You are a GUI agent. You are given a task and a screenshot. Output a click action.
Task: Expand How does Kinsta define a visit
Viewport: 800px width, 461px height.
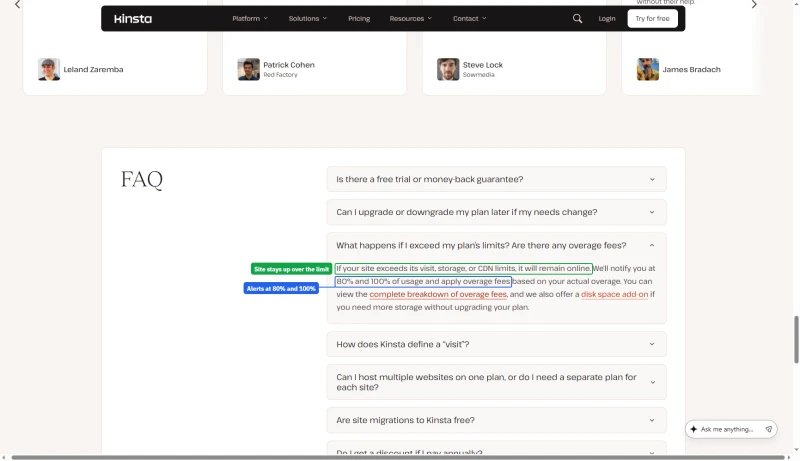(496, 344)
